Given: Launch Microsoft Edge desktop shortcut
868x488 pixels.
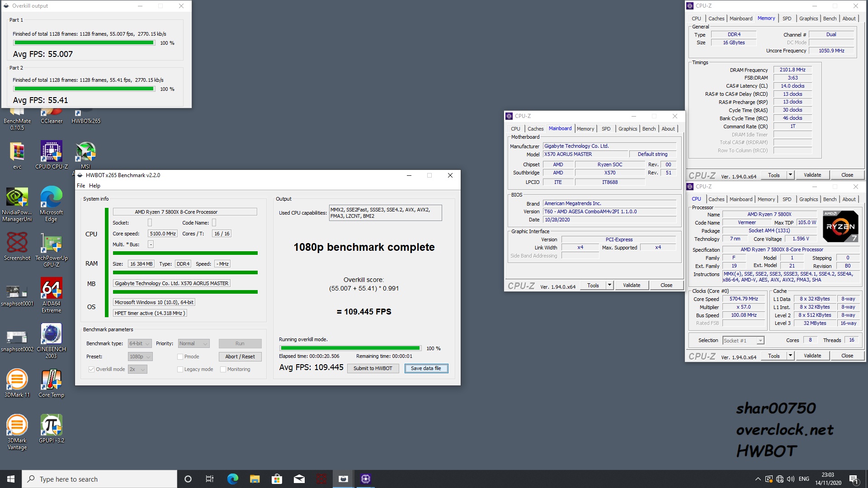Looking at the screenshot, I should 52,204.
